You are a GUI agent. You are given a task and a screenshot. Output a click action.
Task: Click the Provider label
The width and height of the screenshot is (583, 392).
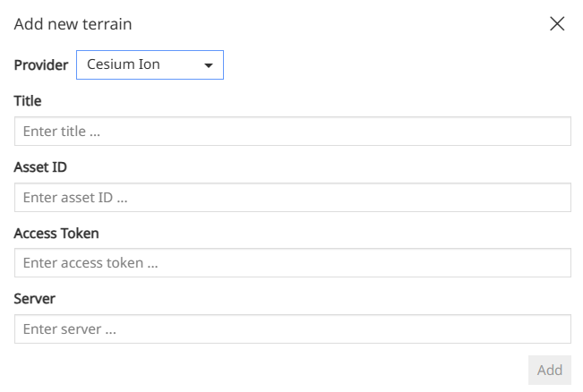coord(41,65)
